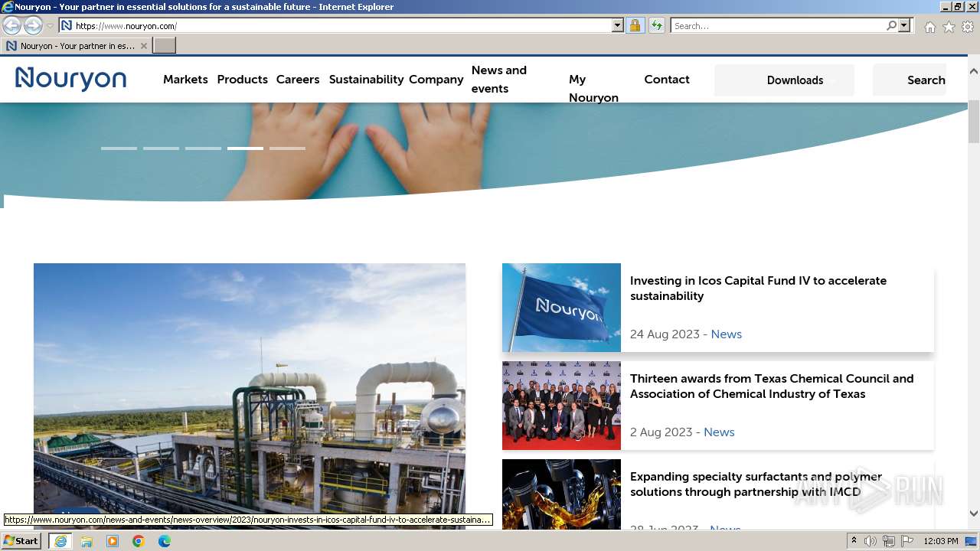980x551 pixels.
Task: Click News link beside 24 Aug 2023
Action: click(726, 334)
